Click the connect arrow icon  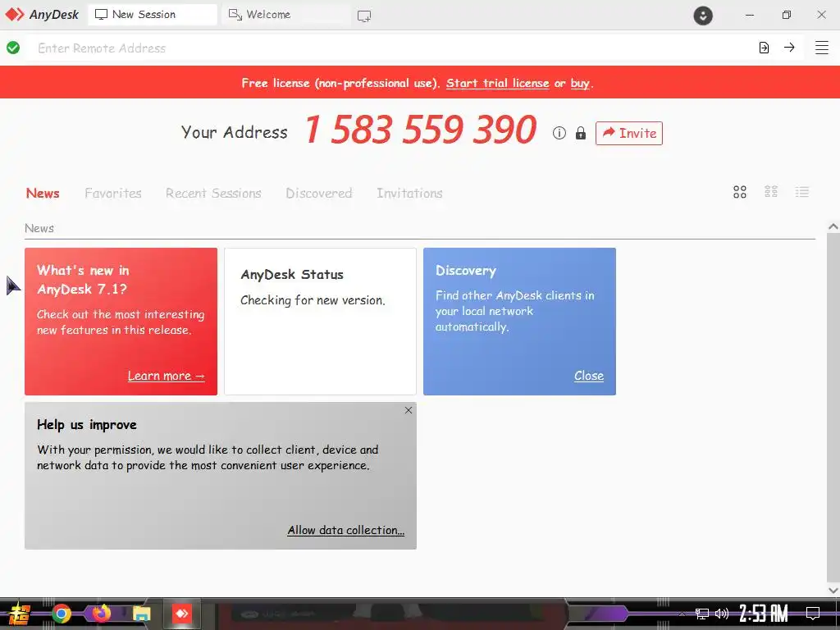click(x=789, y=47)
